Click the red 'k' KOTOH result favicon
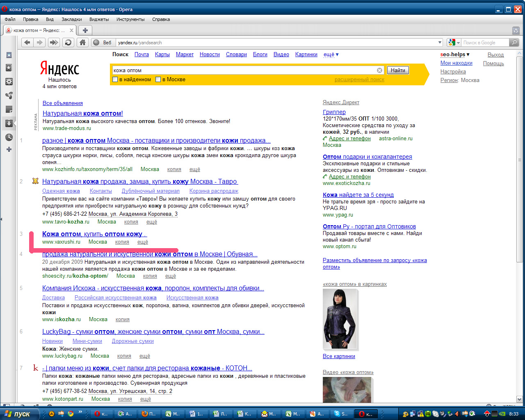This screenshot has height=420, width=525. pos(36,368)
